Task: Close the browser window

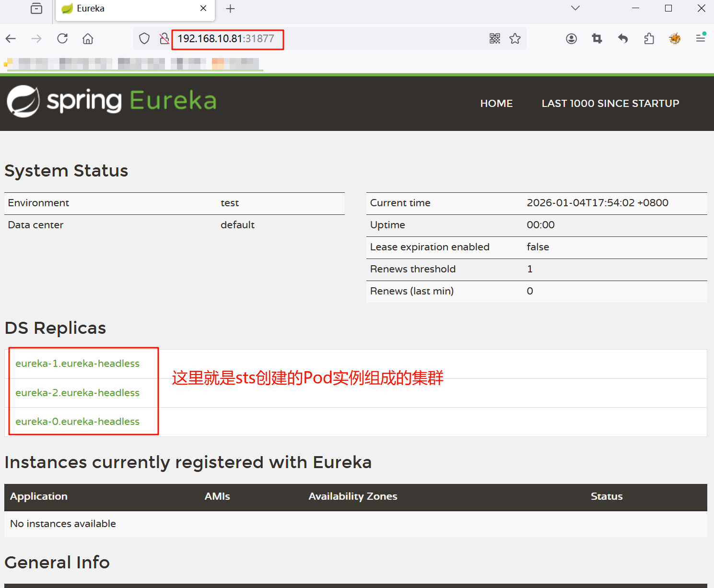Action: pyautogui.click(x=701, y=8)
